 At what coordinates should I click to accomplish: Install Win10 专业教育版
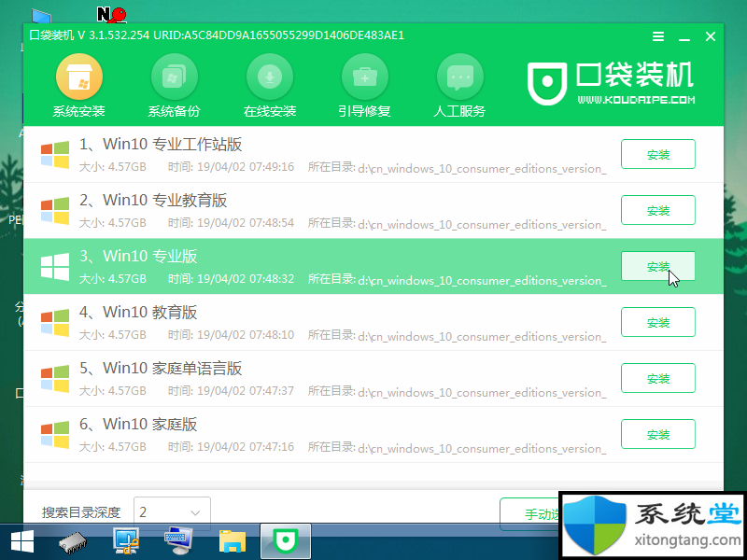tap(658, 210)
